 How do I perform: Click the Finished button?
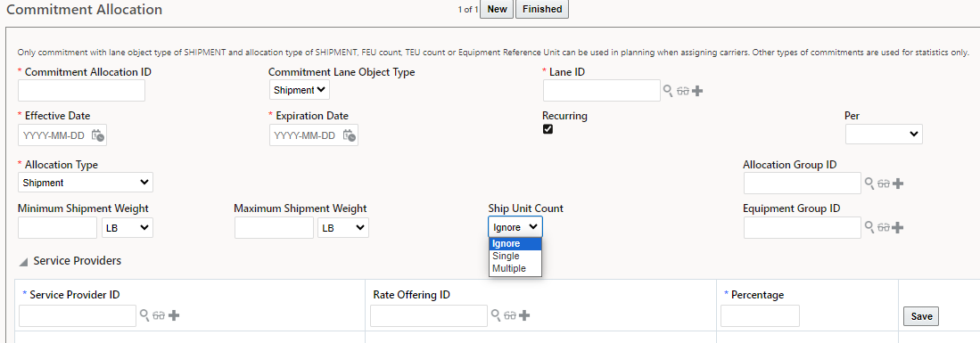pos(542,10)
